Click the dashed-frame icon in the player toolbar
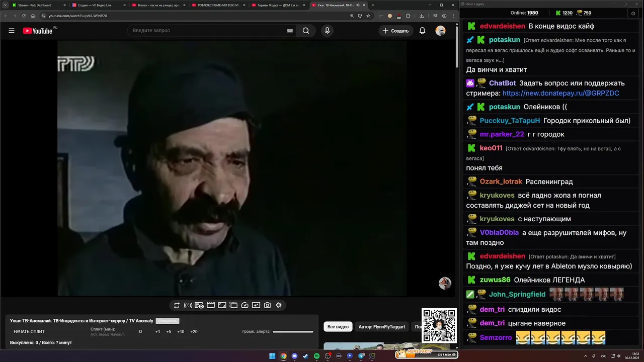 coord(233,305)
